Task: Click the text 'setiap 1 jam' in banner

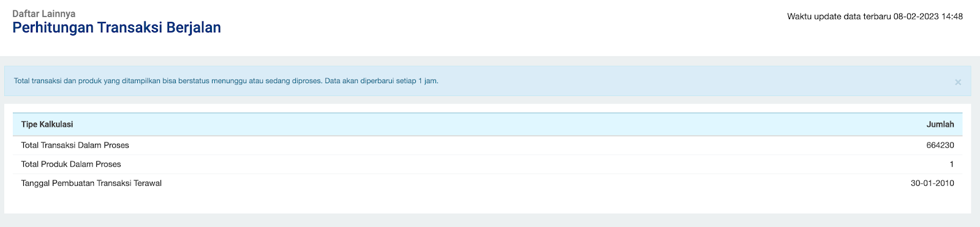Action: (x=417, y=81)
